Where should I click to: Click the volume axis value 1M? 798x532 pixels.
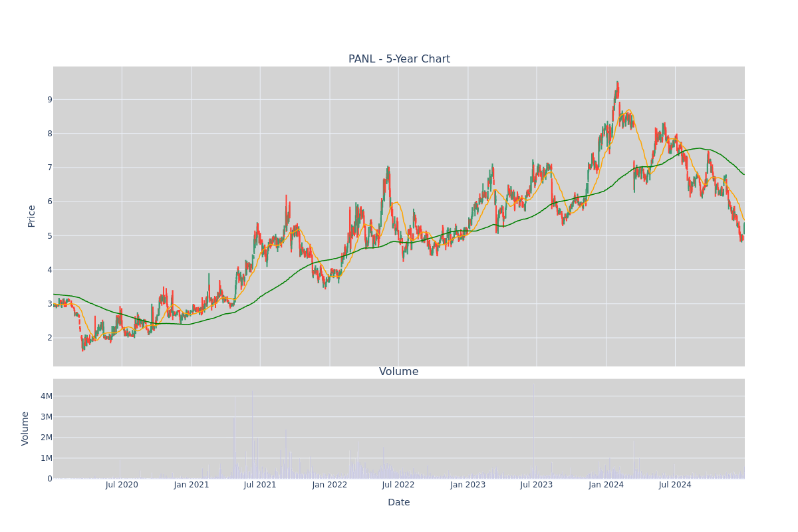click(47, 458)
